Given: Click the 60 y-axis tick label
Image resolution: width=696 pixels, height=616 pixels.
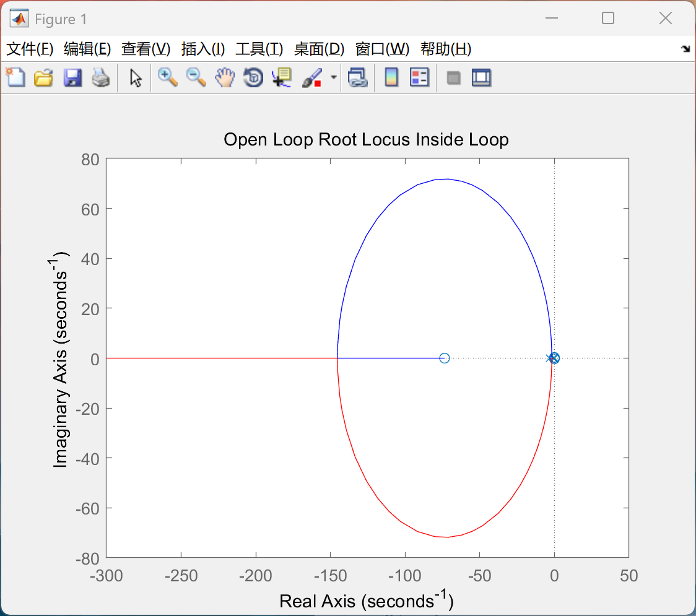Looking at the screenshot, I should pos(90,209).
